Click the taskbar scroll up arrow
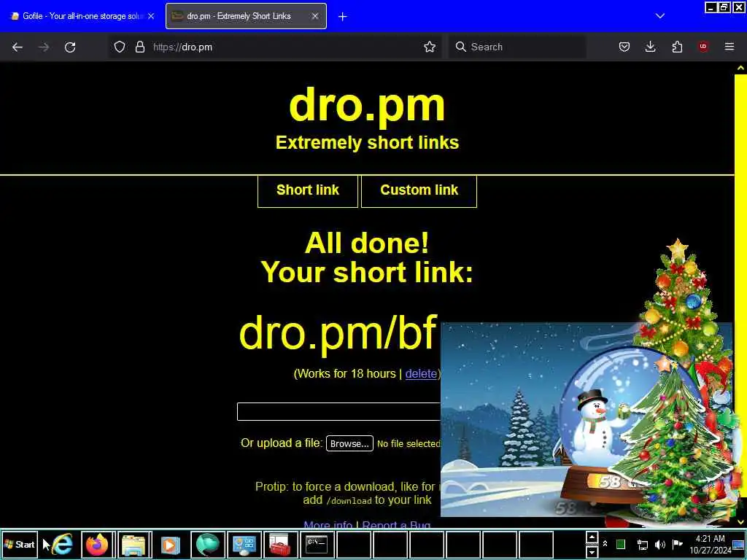Screen dimensions: 747x560 [x=591, y=537]
